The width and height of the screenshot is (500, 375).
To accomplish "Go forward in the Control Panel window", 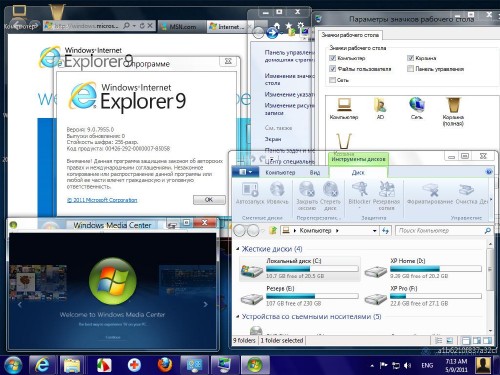I will tap(272, 33).
